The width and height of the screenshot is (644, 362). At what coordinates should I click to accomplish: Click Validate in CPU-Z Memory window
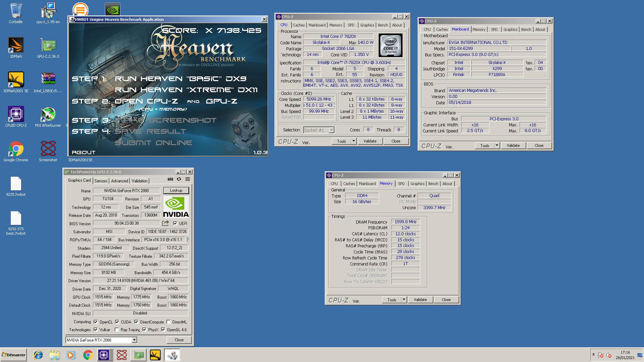tap(420, 300)
